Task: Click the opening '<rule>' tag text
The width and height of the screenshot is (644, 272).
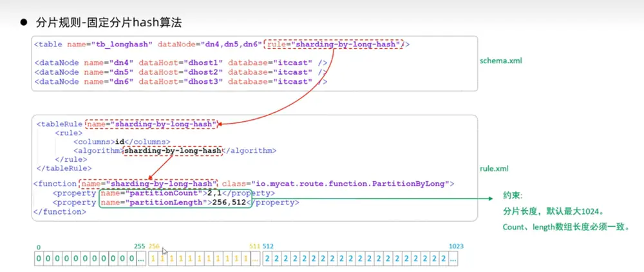Action: coord(69,133)
